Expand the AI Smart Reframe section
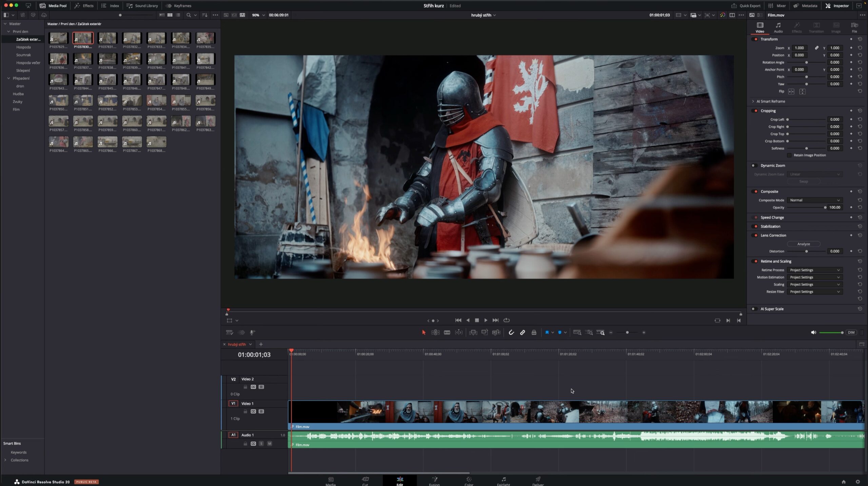Image resolution: width=868 pixels, height=486 pixels. point(753,101)
